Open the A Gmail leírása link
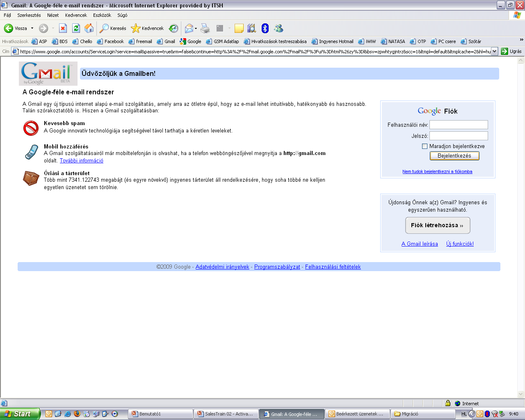525x420 pixels. tap(420, 244)
